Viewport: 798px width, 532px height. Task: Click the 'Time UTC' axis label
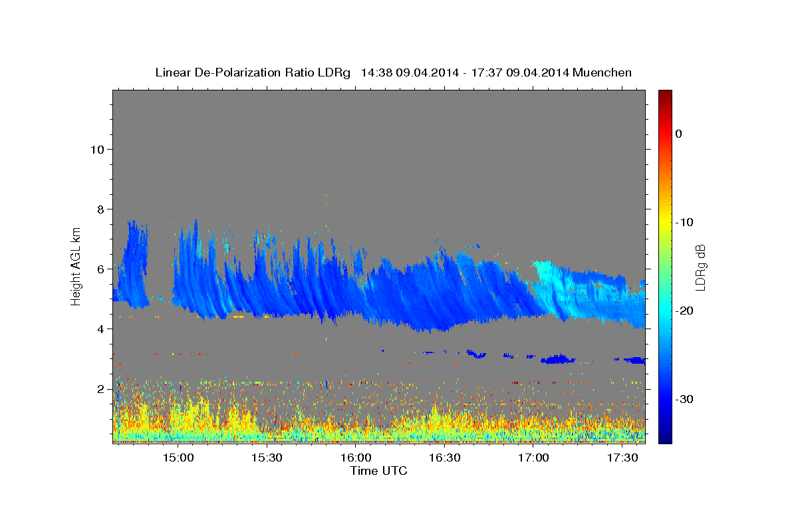[378, 471]
